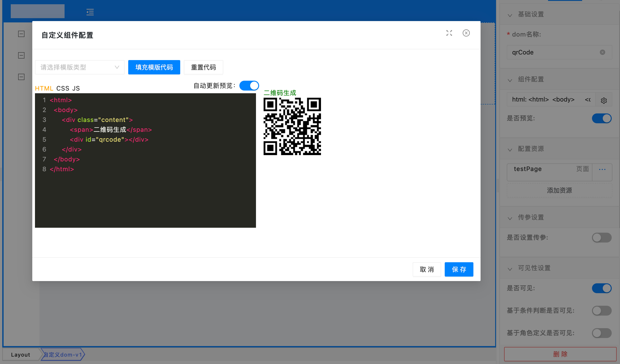Click the 删除 button
Image resolution: width=620 pixels, height=364 pixels.
click(560, 354)
